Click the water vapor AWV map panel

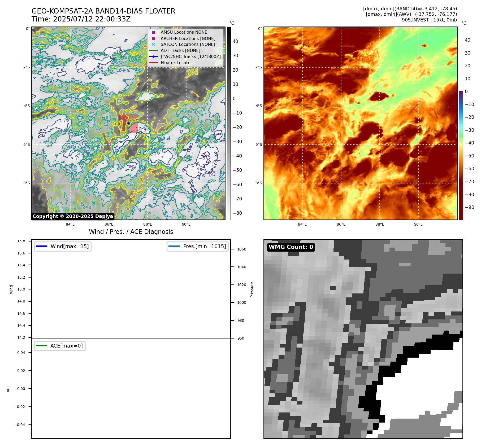360,123
